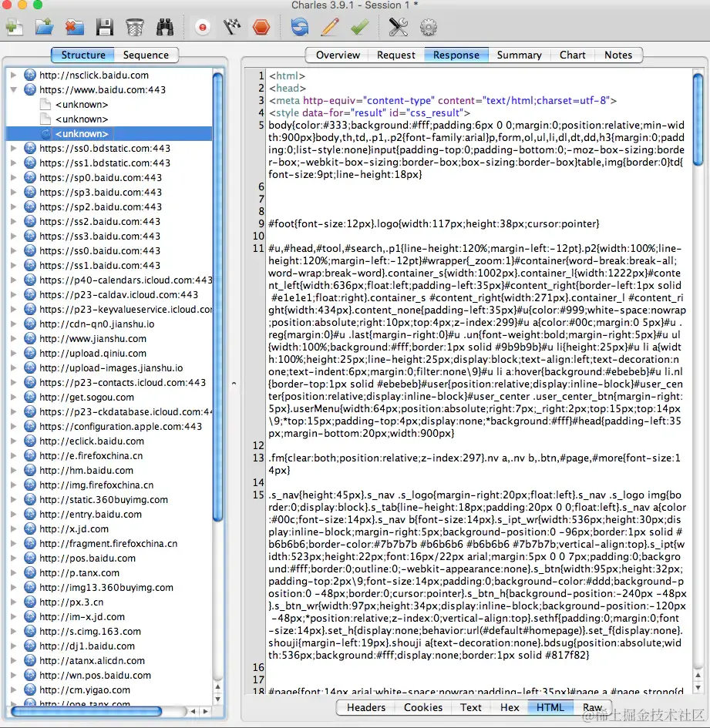Expand the nsclick.baidu.com host node
This screenshot has width=710, height=728.
point(13,75)
